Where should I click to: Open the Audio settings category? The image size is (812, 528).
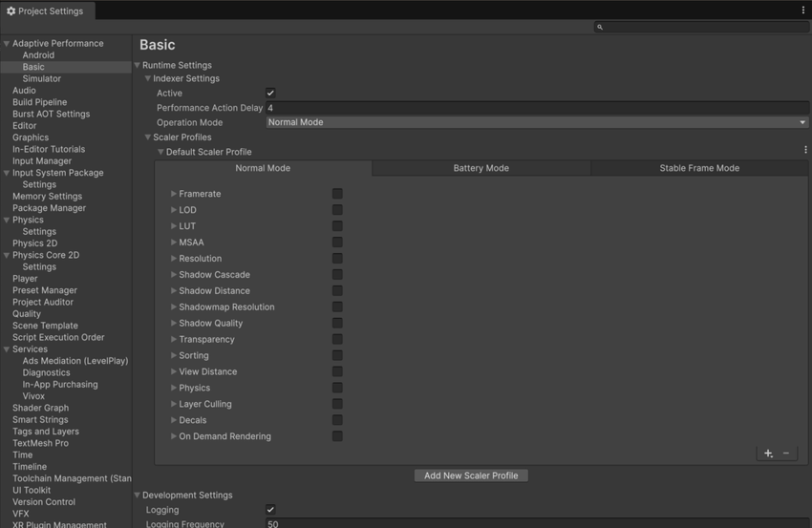(x=24, y=91)
